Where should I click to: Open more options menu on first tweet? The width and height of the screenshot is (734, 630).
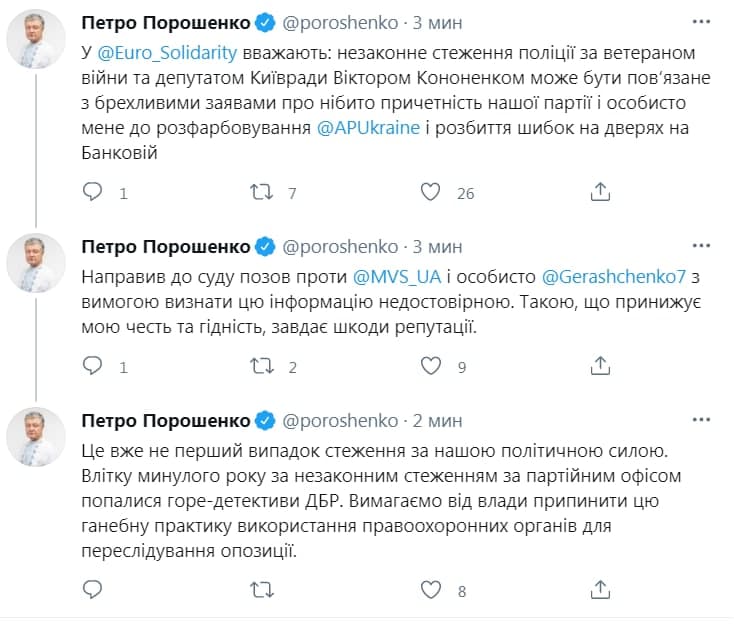703,21
